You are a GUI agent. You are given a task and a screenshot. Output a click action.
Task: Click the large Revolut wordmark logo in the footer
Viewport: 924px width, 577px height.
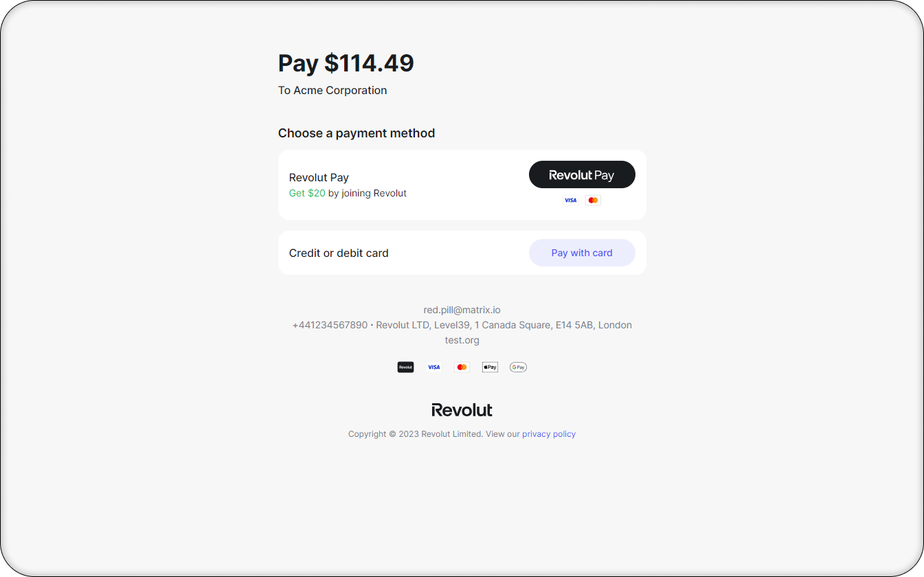(462, 410)
